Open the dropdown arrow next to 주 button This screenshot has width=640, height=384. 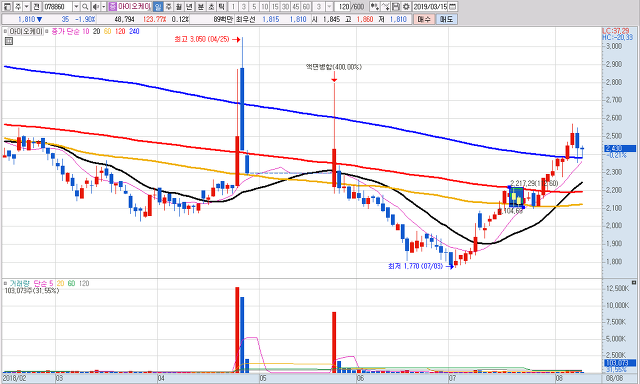click(26, 7)
